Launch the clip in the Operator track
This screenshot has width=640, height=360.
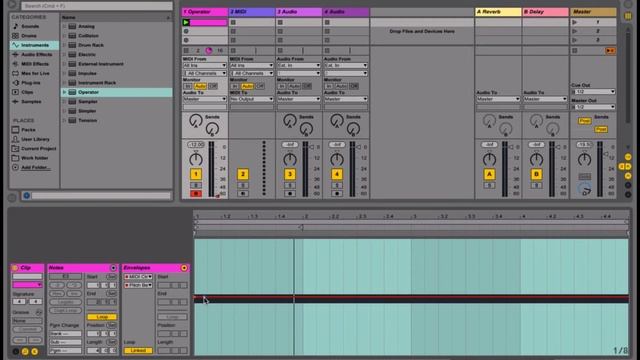(x=186, y=22)
